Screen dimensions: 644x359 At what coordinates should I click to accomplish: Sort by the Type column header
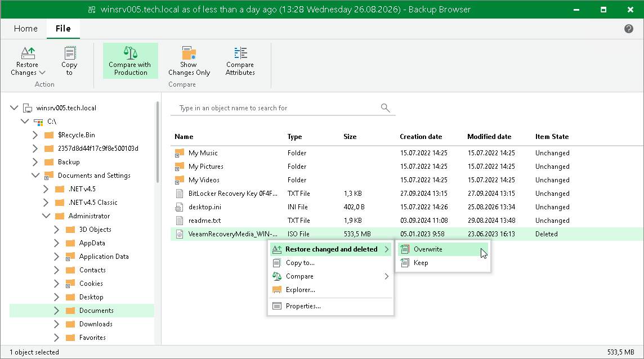(x=294, y=137)
